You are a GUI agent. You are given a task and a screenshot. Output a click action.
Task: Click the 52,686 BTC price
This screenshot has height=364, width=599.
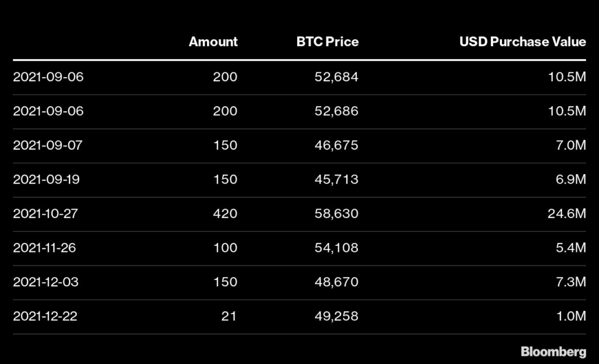click(x=336, y=111)
